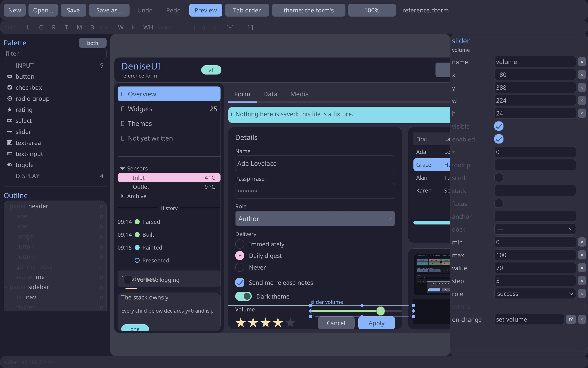Click the button icon in the Palette
588x368 pixels.
coord(9,76)
